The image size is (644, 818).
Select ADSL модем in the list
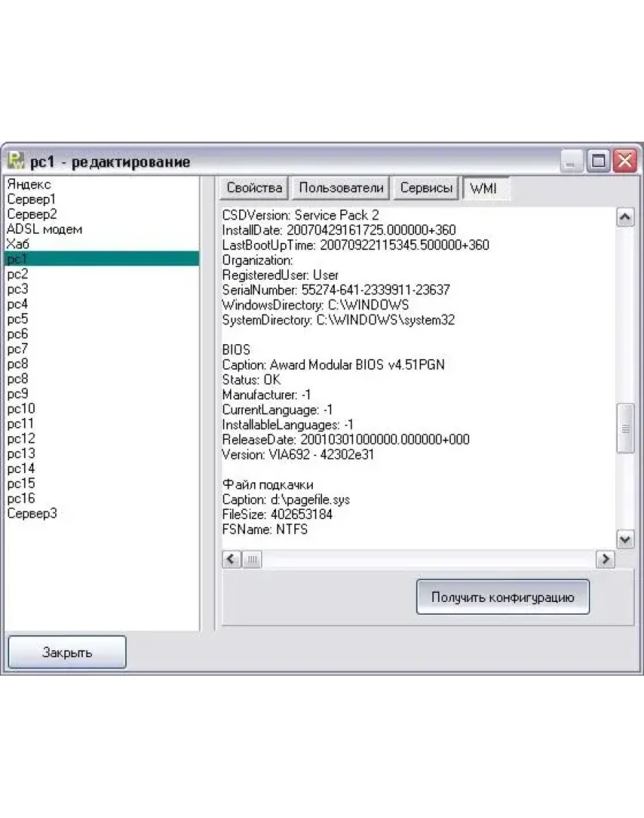click(45, 229)
